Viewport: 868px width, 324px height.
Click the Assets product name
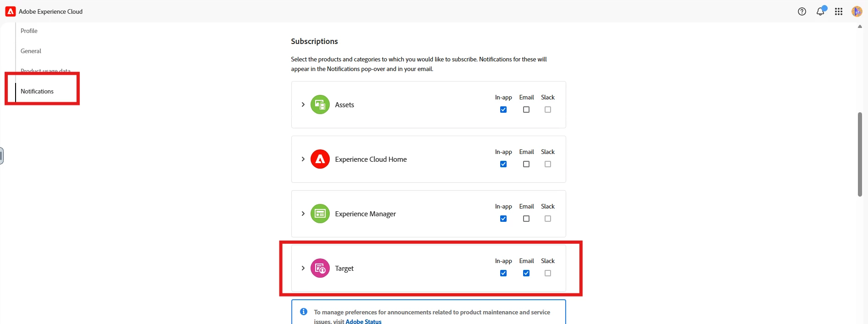pos(344,104)
